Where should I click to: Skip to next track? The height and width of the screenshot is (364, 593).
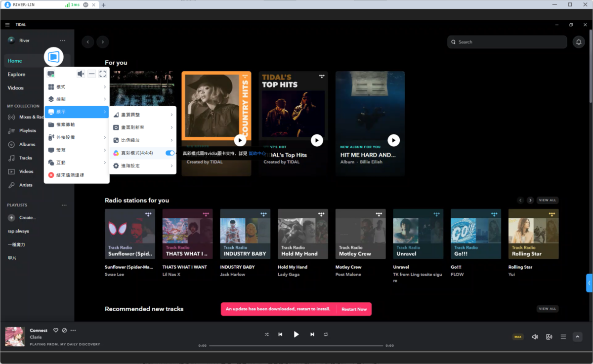[x=312, y=334]
